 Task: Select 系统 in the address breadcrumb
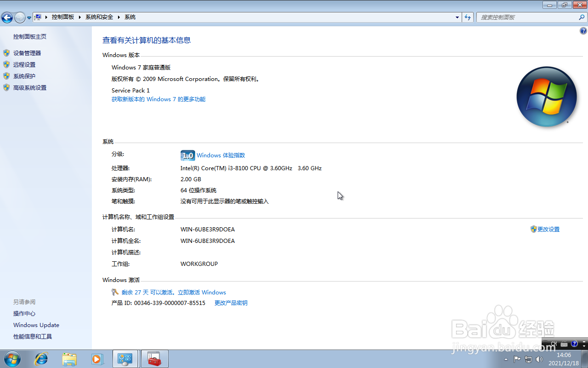click(x=130, y=17)
